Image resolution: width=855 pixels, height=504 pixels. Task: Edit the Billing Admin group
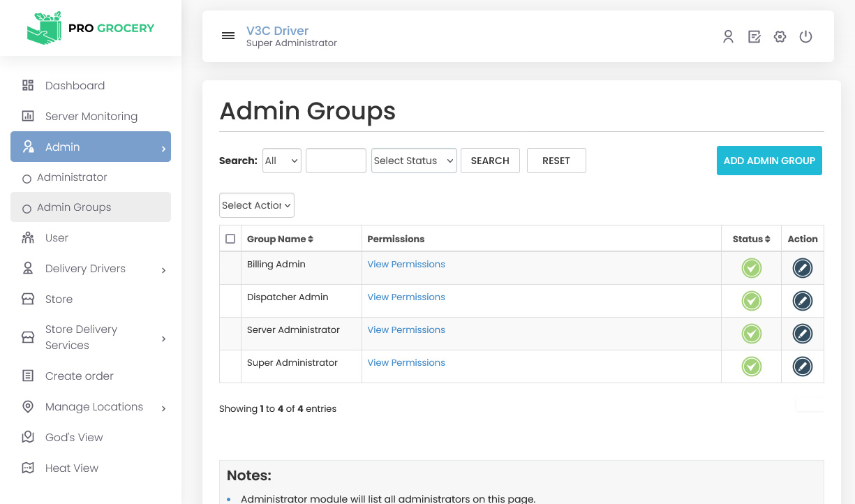click(x=802, y=268)
